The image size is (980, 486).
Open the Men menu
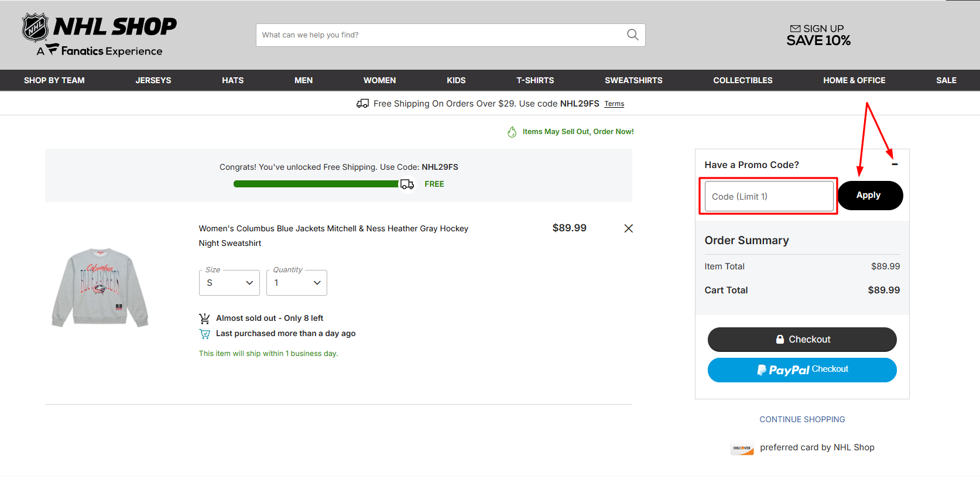tap(303, 80)
